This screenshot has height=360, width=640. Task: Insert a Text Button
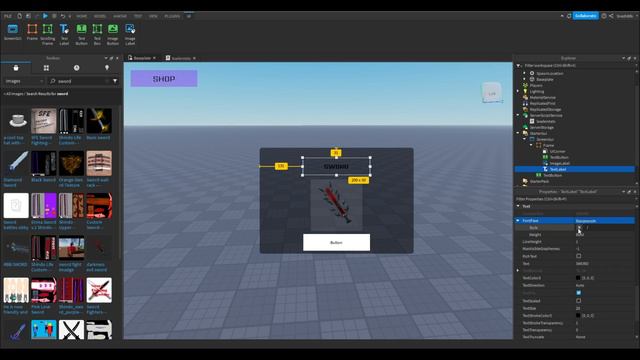pos(81,34)
